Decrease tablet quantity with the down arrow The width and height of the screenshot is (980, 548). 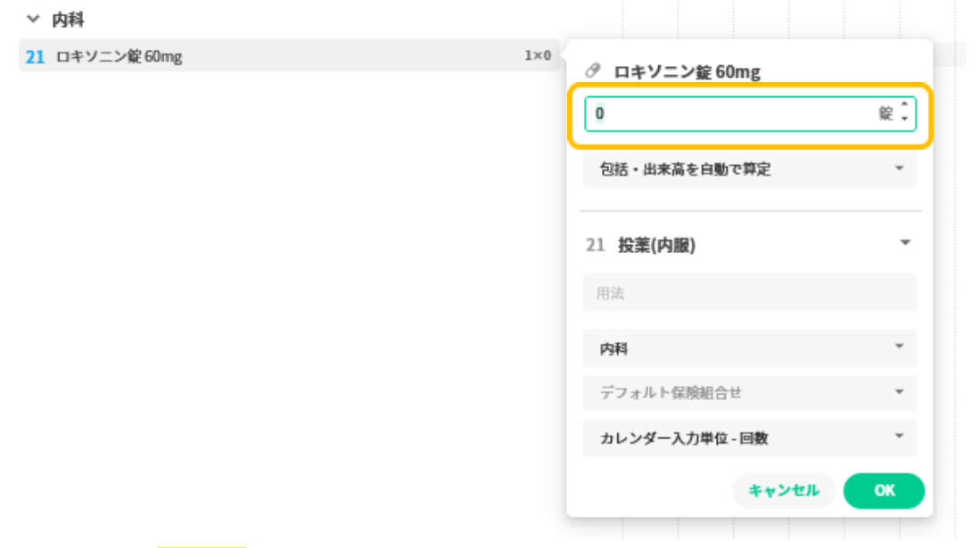point(904,120)
